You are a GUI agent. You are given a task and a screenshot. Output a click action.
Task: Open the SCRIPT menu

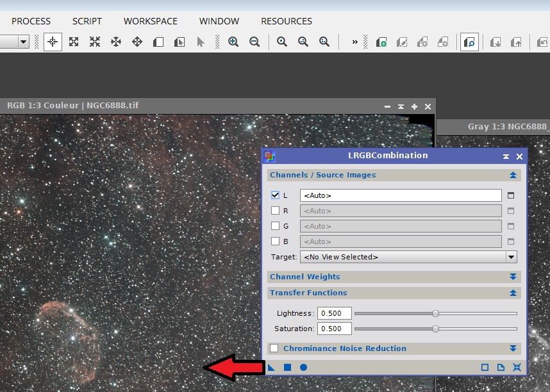(x=87, y=21)
